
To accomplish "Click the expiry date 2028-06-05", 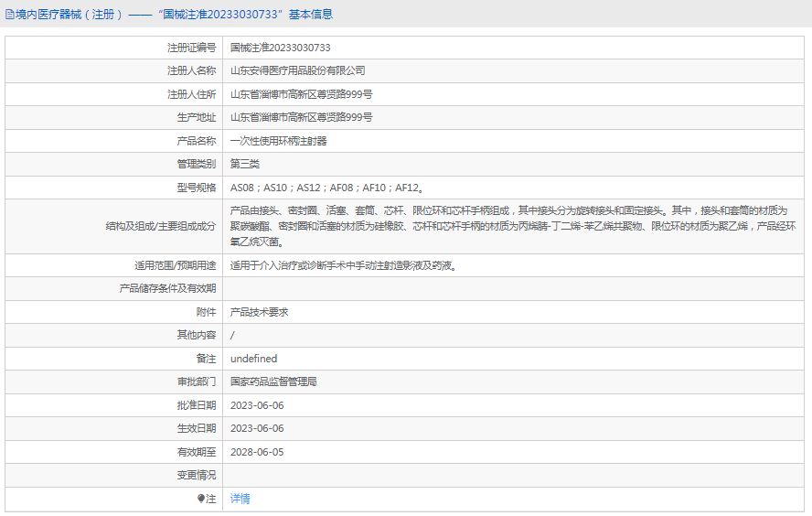I will click(257, 452).
